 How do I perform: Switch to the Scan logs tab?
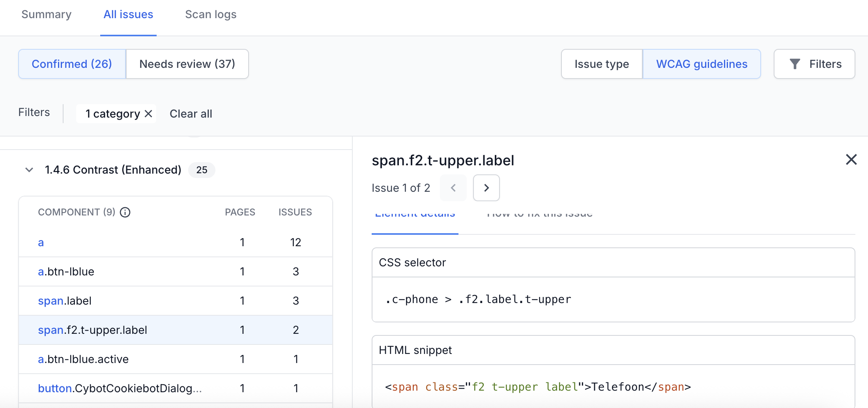(x=210, y=14)
